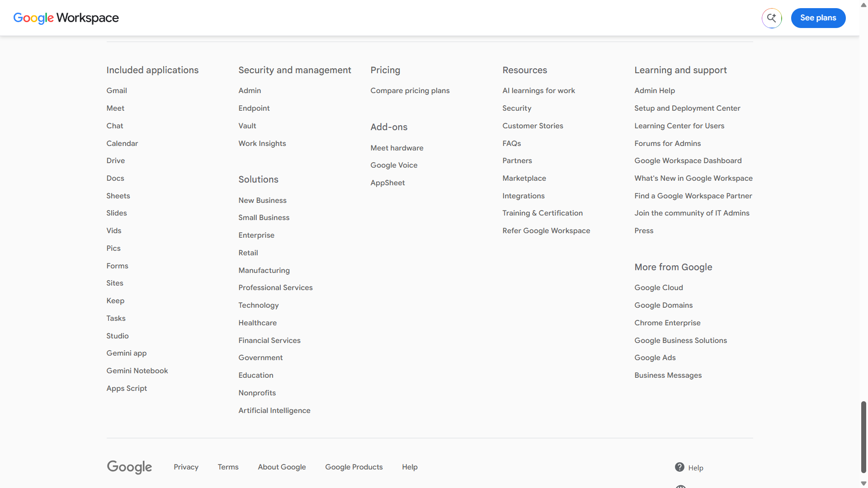Open the Healthcare link
This screenshot has height=488, width=868.
click(x=258, y=323)
